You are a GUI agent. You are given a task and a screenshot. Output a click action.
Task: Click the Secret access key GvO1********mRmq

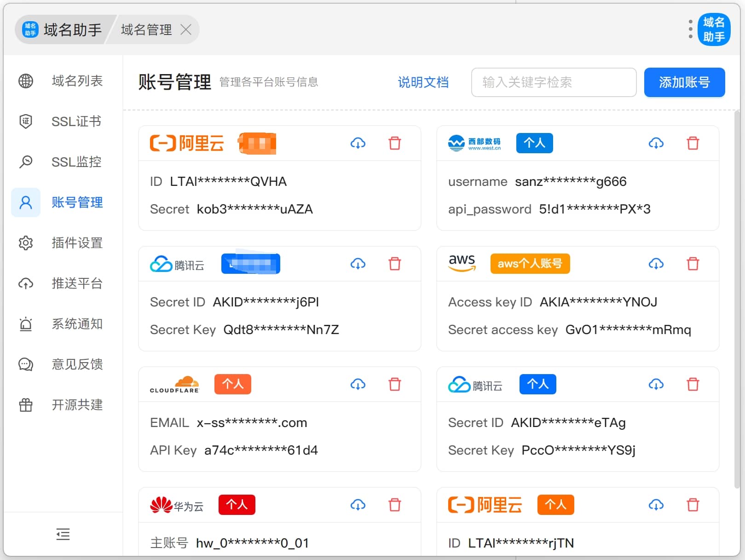point(628,330)
